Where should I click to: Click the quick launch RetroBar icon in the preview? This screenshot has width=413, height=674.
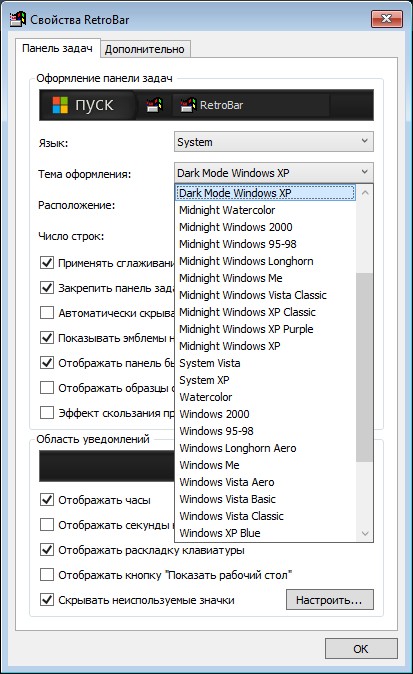tap(154, 105)
